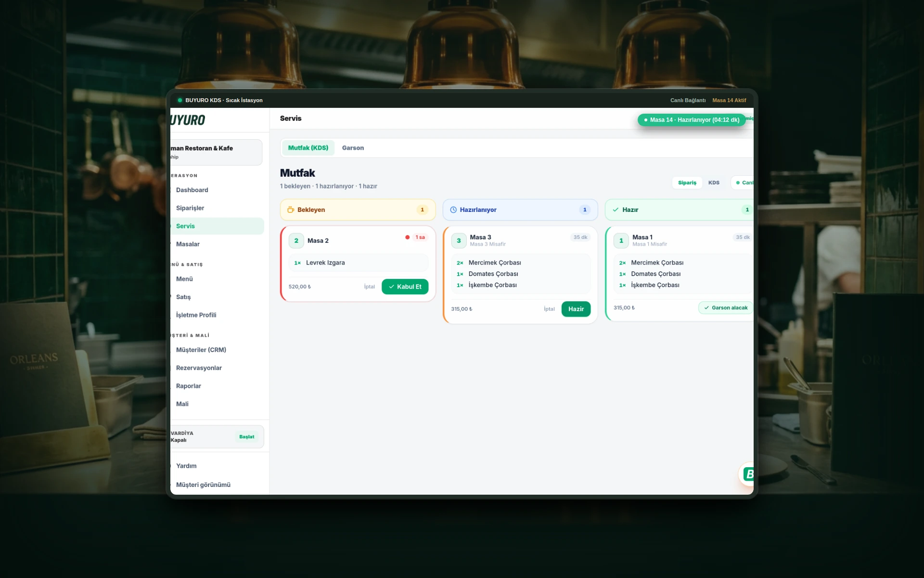The image size is (924, 578).
Task: Open Raporlar in the sidebar
Action: point(217,386)
